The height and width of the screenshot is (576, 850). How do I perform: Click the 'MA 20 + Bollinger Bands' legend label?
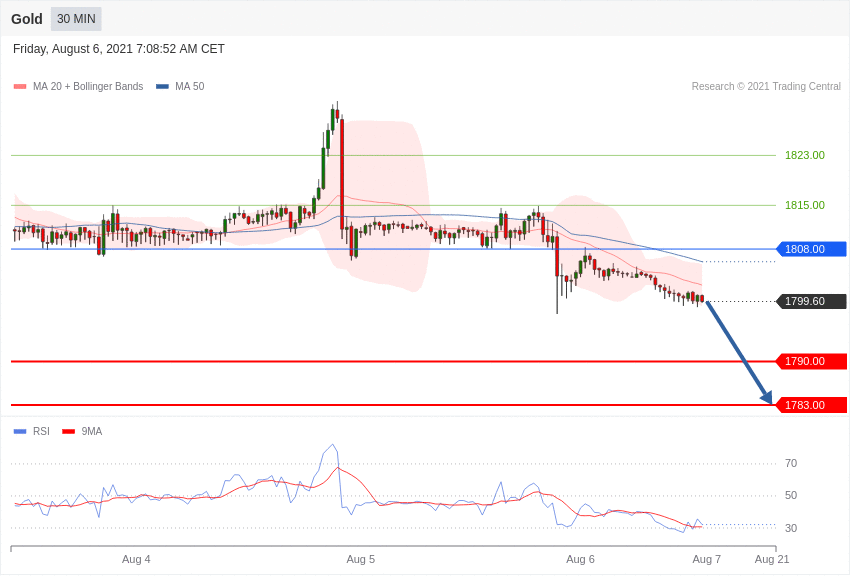(88, 86)
